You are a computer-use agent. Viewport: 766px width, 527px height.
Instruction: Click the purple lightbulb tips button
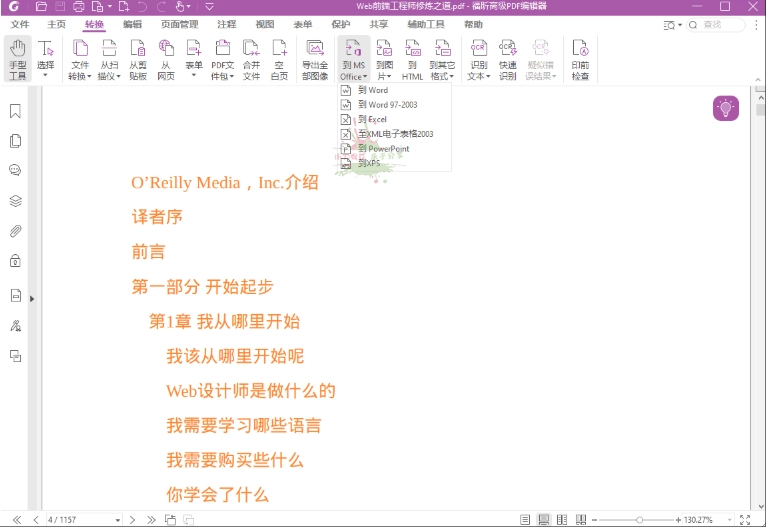(x=725, y=108)
